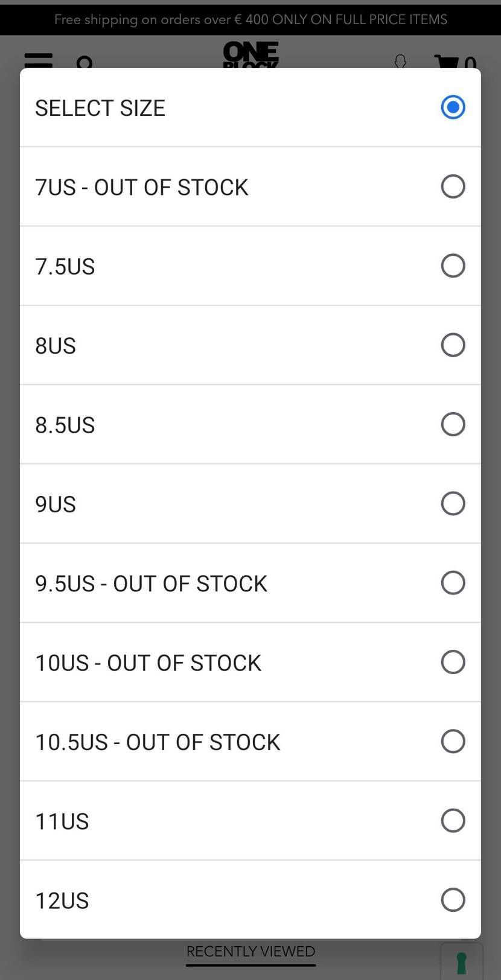Select the SELECT SIZE radio button
501x980 pixels.
453,107
